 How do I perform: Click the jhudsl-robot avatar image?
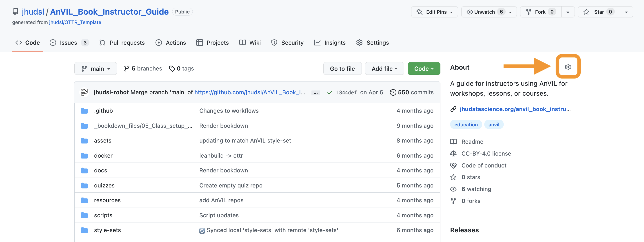84,92
